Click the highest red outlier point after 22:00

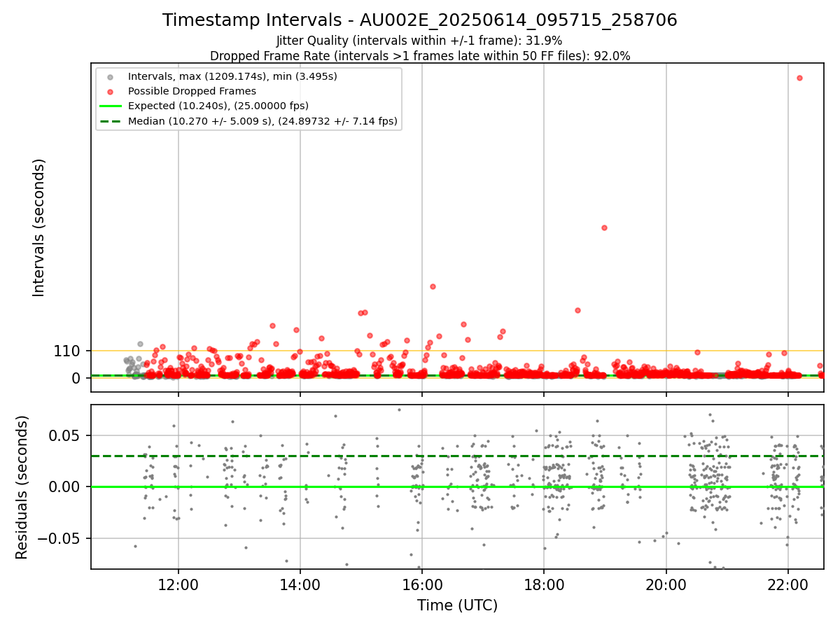[x=799, y=78]
